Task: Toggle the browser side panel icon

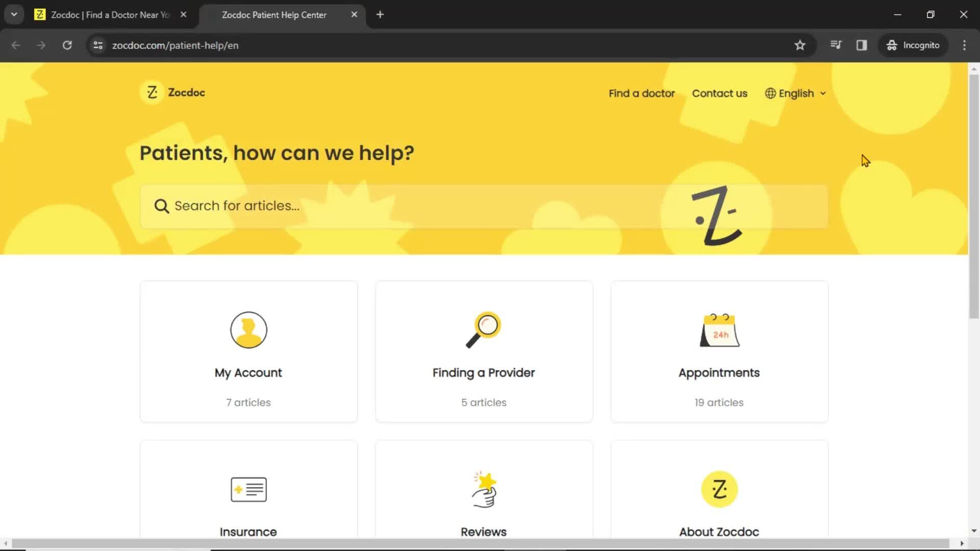Action: [862, 45]
